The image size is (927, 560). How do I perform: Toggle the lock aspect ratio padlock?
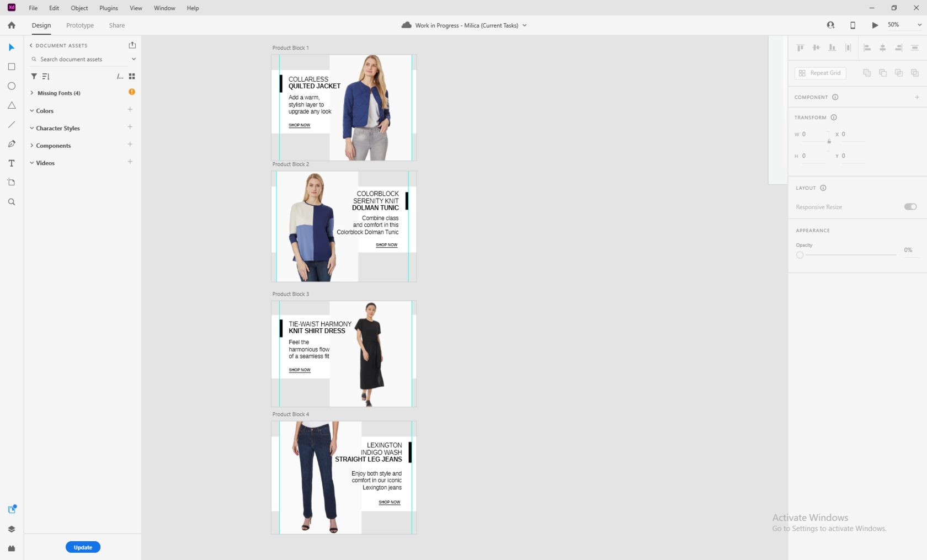(x=828, y=141)
